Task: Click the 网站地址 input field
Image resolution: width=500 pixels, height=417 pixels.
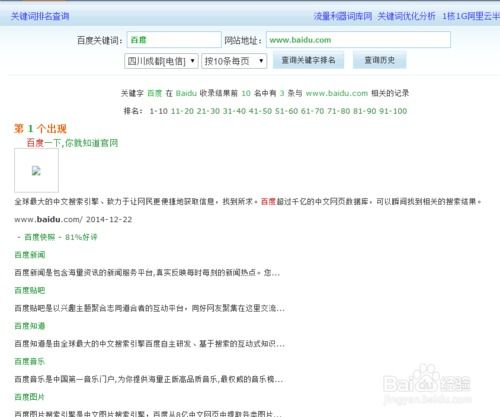Action: click(358, 40)
